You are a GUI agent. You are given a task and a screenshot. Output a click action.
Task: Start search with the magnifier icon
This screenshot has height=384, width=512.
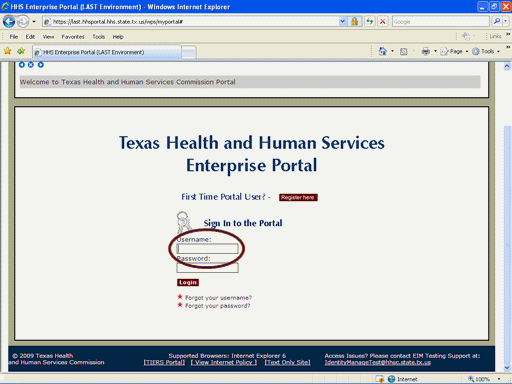pyautogui.click(x=497, y=22)
